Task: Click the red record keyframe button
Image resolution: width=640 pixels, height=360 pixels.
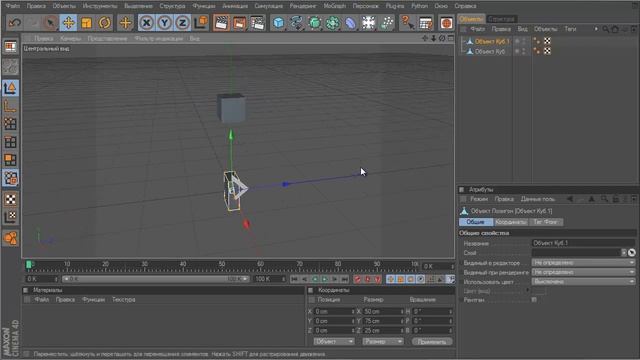Action: pos(358,279)
